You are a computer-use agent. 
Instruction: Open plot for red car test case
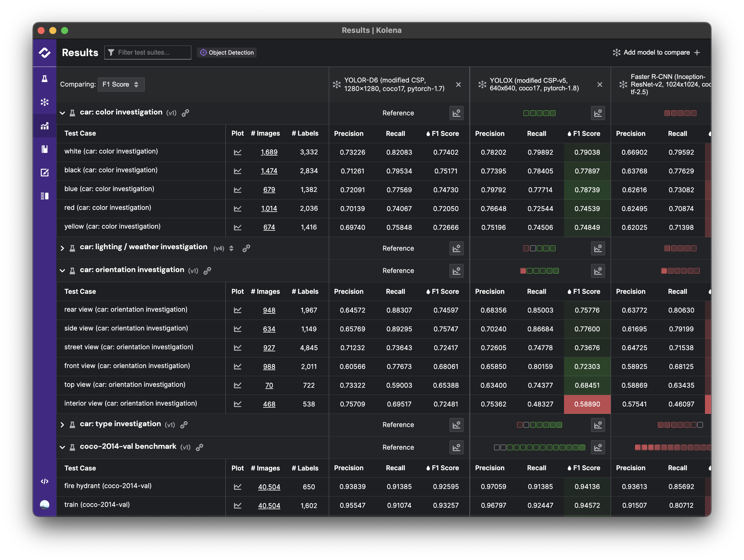pyautogui.click(x=238, y=209)
